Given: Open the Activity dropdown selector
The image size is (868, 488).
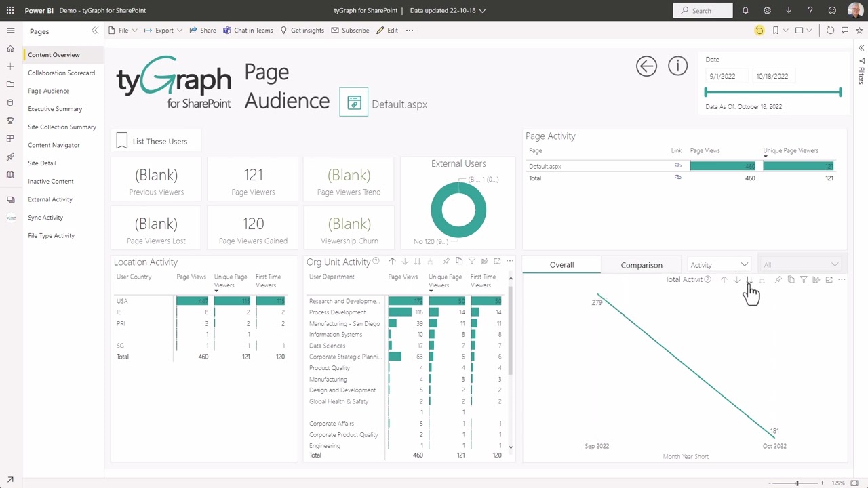Looking at the screenshot, I should click(x=719, y=265).
